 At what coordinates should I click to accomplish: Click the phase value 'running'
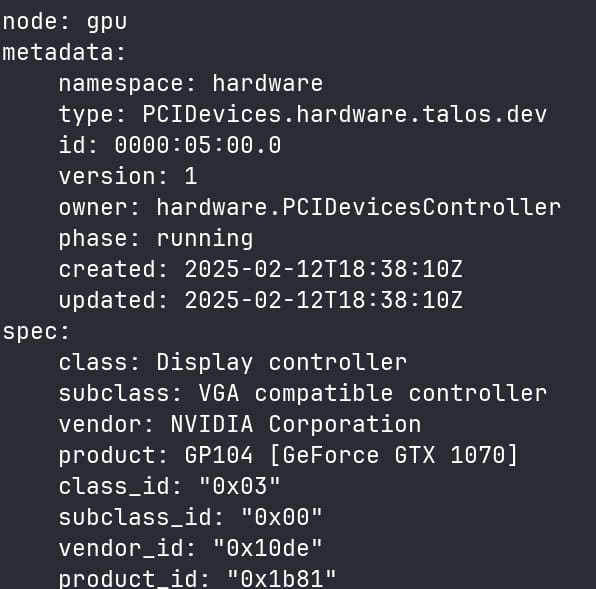(205, 239)
